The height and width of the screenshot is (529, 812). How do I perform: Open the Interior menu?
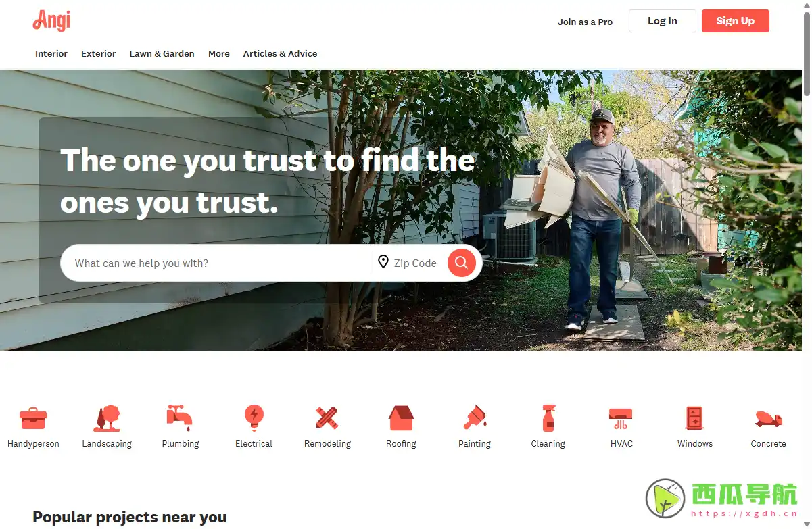click(x=51, y=53)
